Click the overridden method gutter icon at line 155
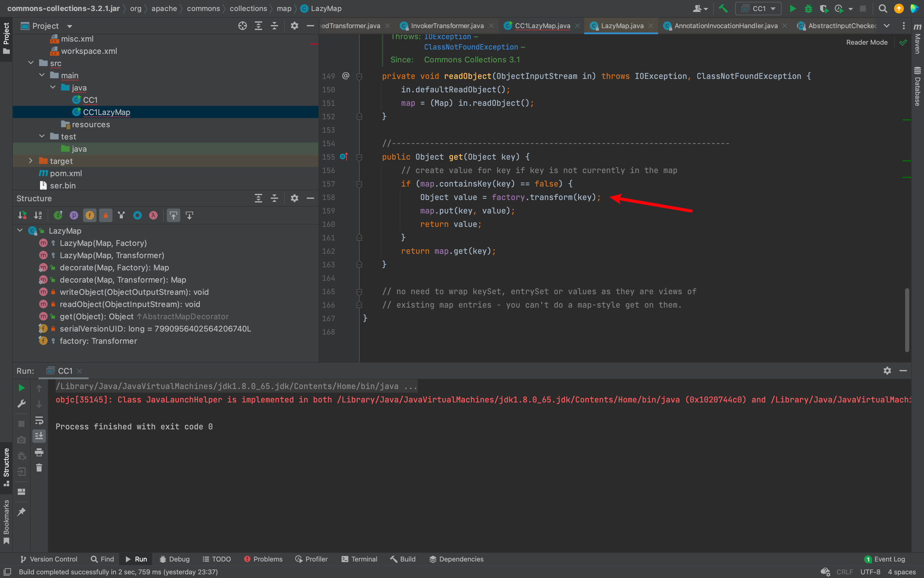924x578 pixels. [x=344, y=156]
